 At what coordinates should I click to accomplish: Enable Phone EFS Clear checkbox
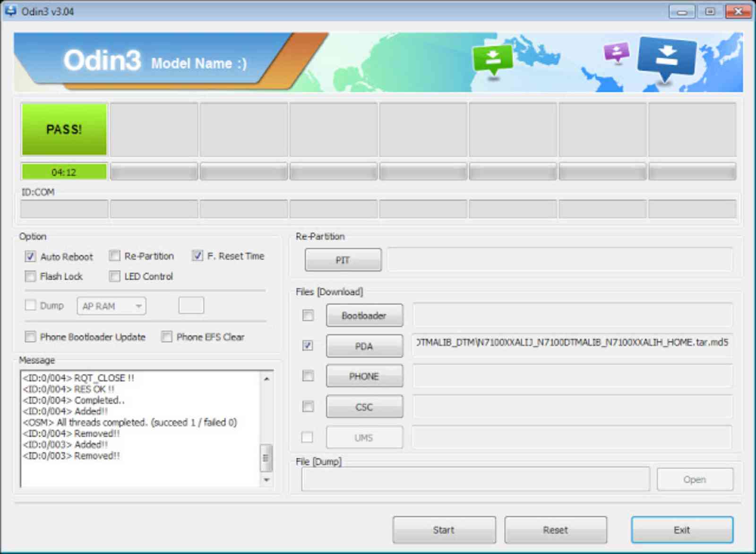(166, 337)
